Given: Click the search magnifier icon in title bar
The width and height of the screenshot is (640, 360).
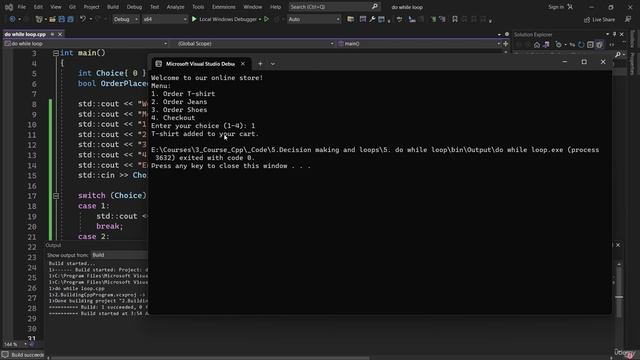Looking at the screenshot, I should pos(375,7).
